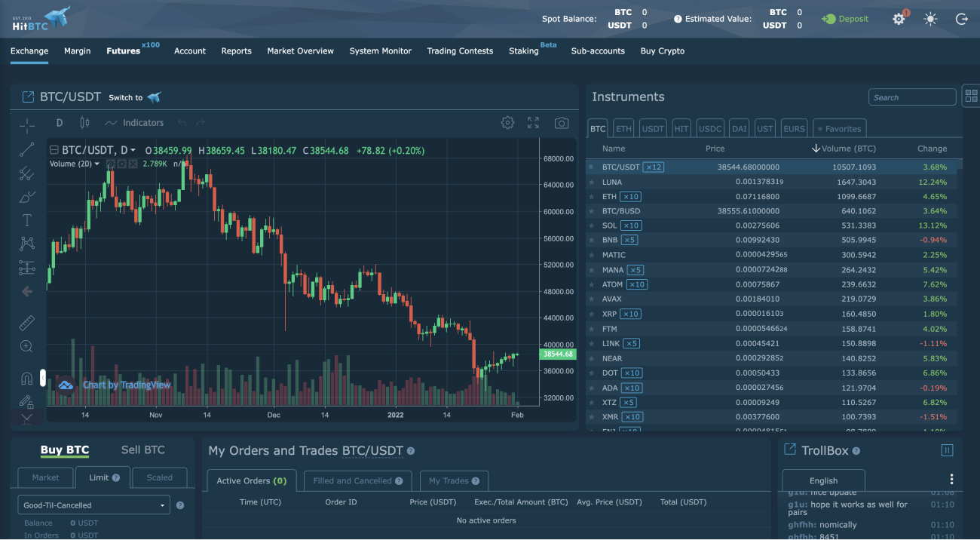Expand the BTC/USDT, D symbol dropdown
Image resolution: width=980 pixels, height=540 pixels.
click(x=133, y=150)
